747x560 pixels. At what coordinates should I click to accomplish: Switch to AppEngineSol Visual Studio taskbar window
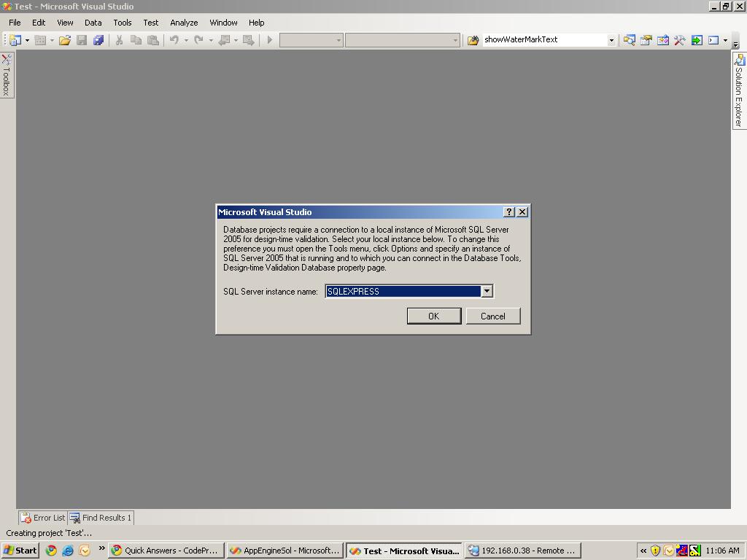[285, 551]
